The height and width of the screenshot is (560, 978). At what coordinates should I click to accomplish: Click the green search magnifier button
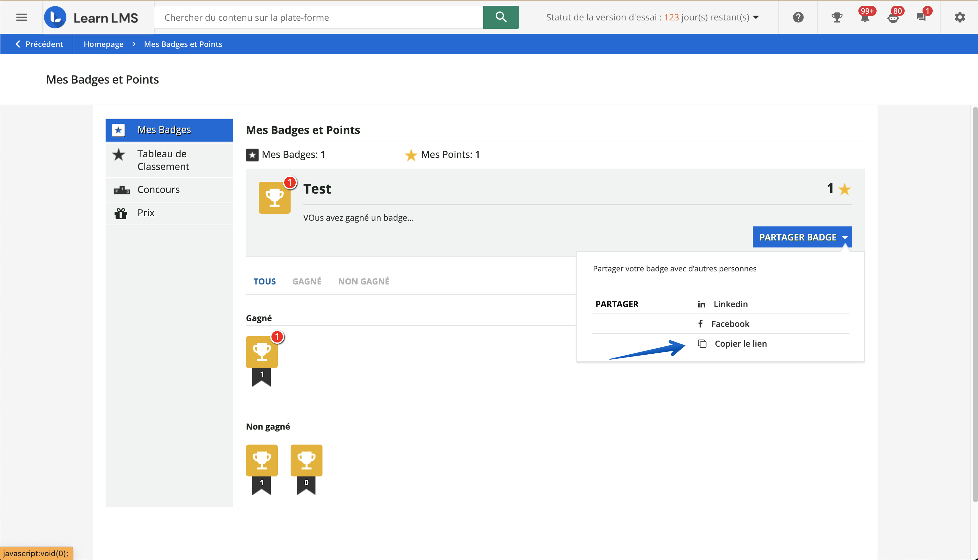point(501,17)
